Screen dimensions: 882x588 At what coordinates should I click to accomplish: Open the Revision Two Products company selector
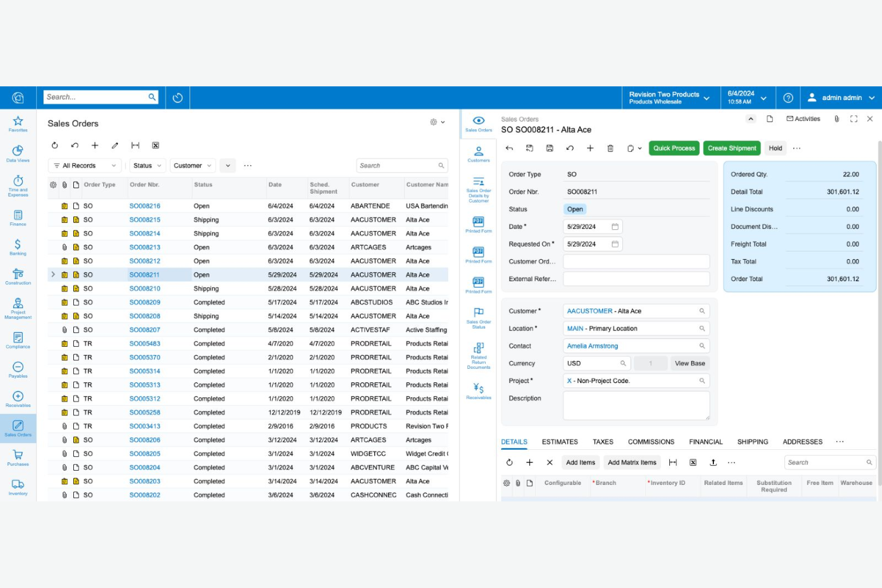(669, 98)
